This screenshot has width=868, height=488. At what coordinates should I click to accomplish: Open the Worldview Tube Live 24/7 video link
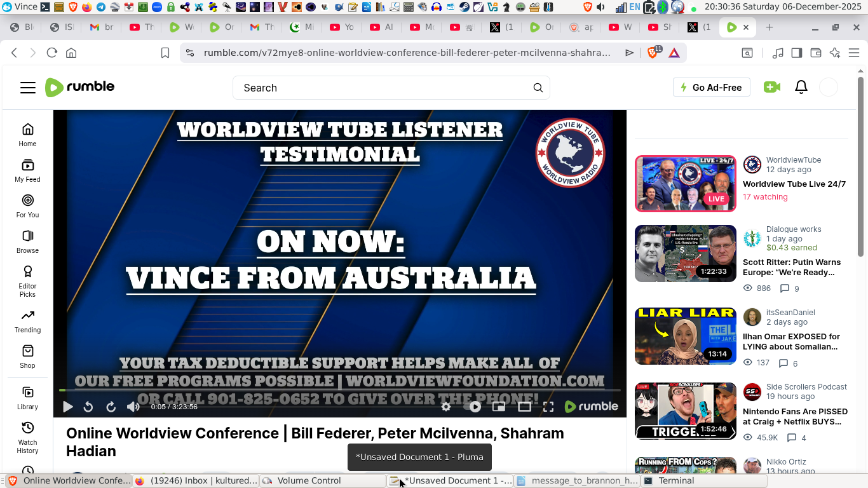coord(794,184)
